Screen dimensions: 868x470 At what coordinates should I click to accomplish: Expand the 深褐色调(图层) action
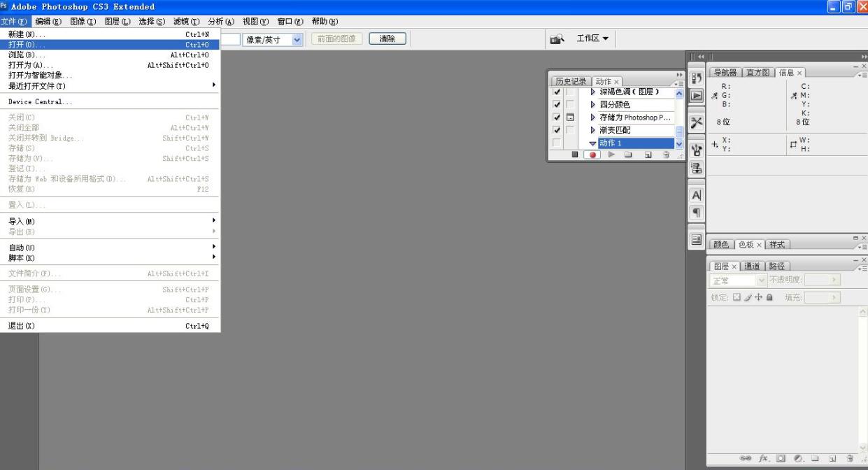click(x=594, y=92)
